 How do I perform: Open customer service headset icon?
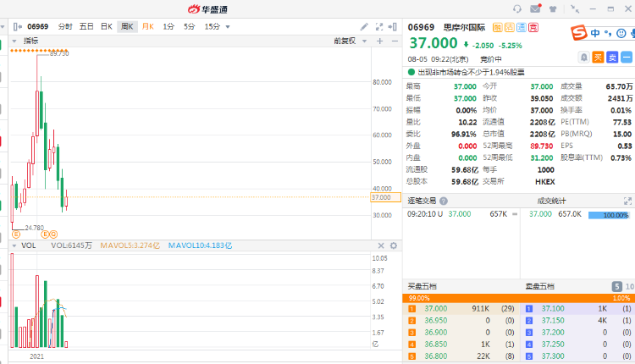[x=517, y=8]
